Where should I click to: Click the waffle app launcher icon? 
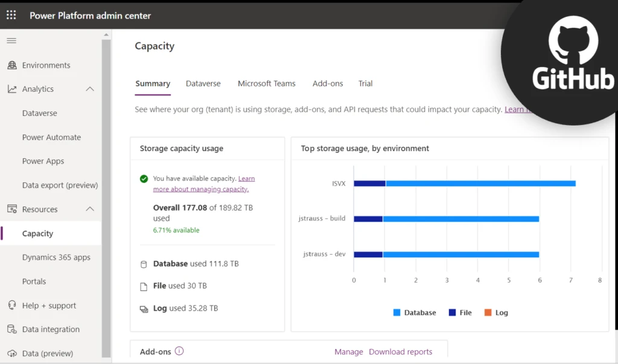pyautogui.click(x=10, y=14)
